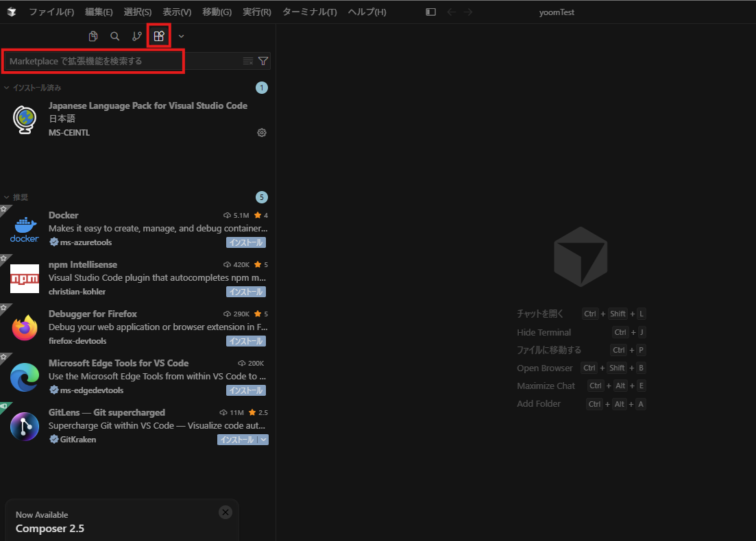Click ファイルに移動する shortcut hint
Viewport: 756px width, 541px height.
tap(581, 350)
